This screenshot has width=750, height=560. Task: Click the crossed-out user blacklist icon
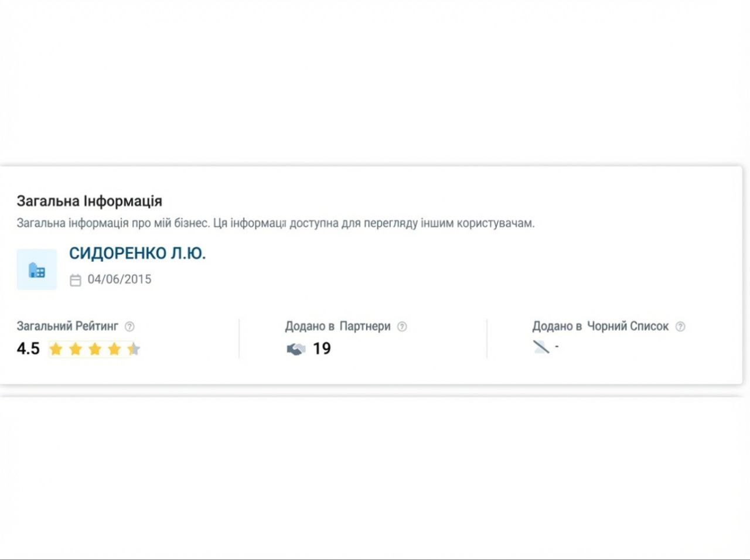point(541,347)
